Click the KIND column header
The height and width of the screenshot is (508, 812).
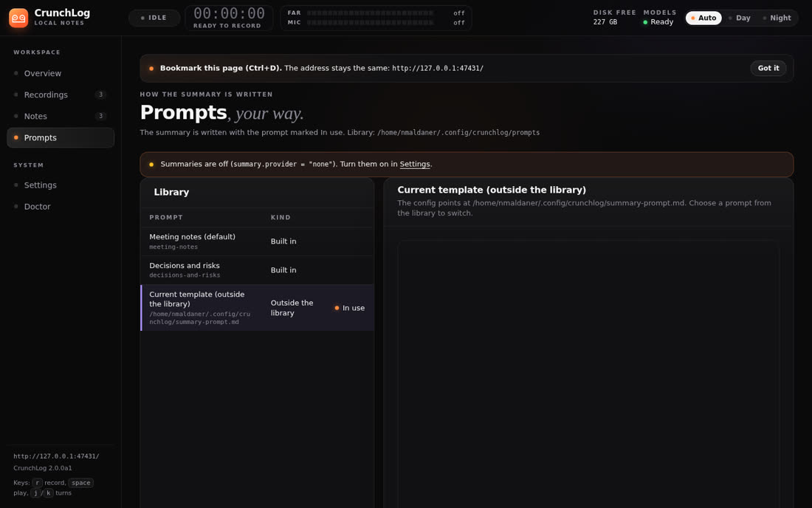point(281,218)
